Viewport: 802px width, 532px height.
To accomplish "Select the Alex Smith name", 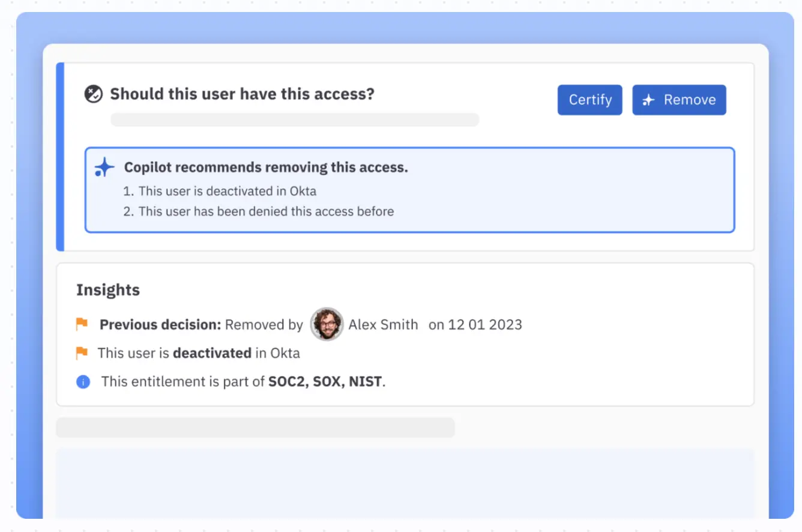I will [x=383, y=325].
